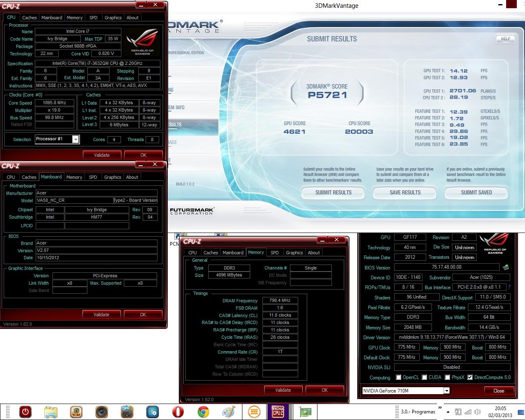
Task: Click Validate in the CPU tab window
Action: point(102,155)
